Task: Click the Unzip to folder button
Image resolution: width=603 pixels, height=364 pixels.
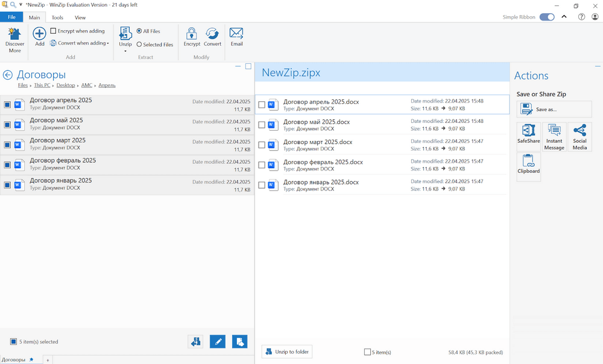Action: click(287, 352)
